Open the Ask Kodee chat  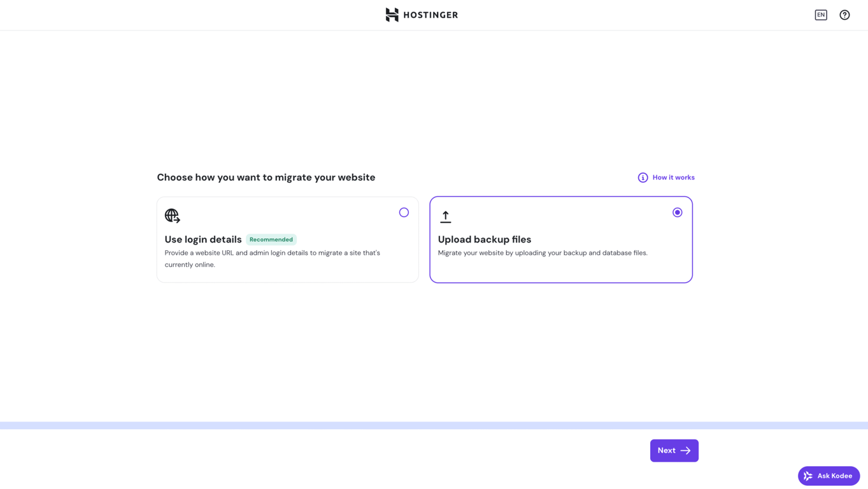tap(829, 476)
